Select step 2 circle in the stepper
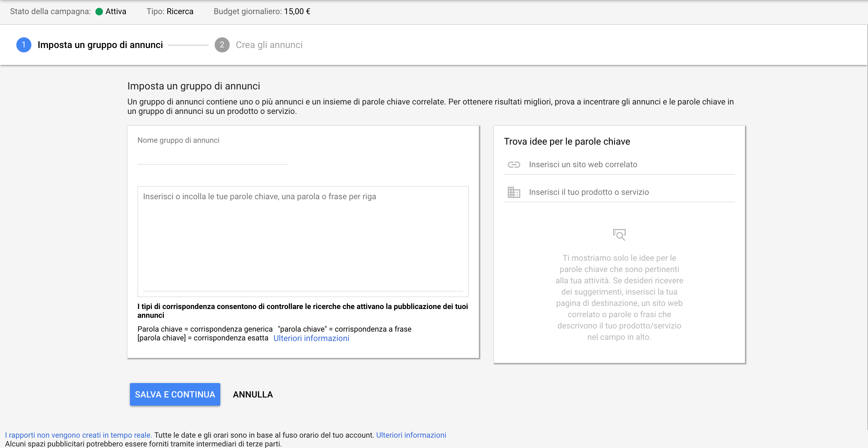Viewport: 868px width, 448px height. tap(222, 45)
